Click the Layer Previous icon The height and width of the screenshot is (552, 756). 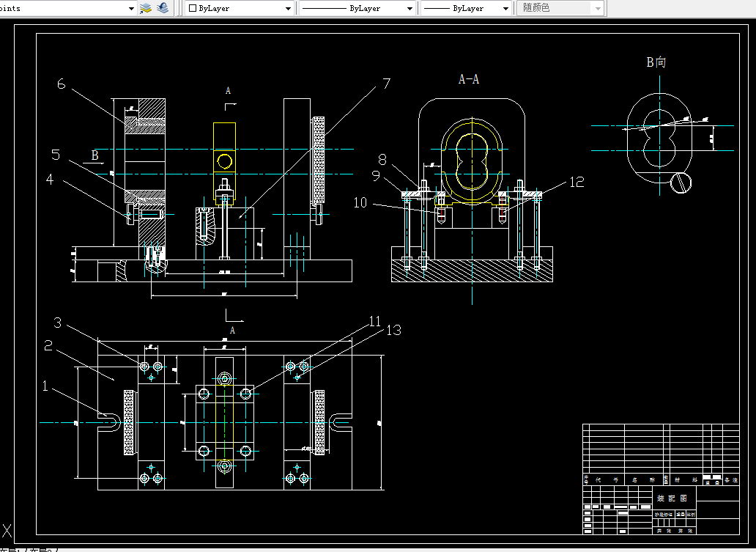(163, 8)
